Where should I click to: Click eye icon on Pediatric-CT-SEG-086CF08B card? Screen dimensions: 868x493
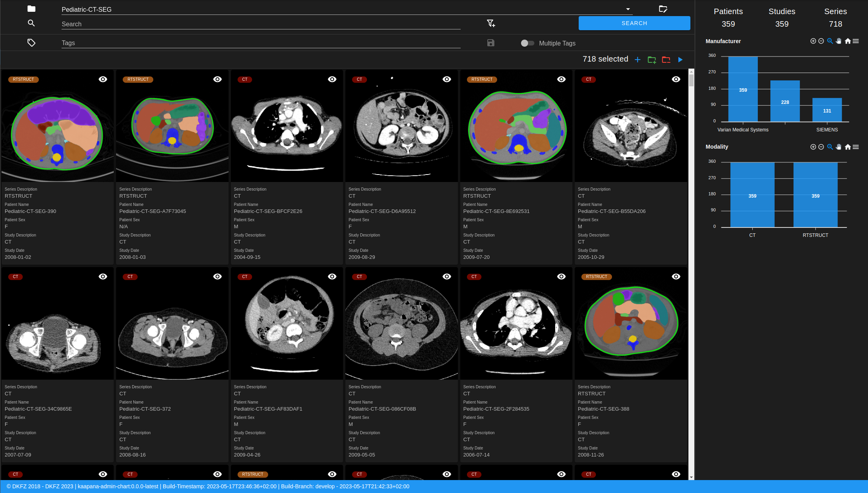(x=447, y=277)
